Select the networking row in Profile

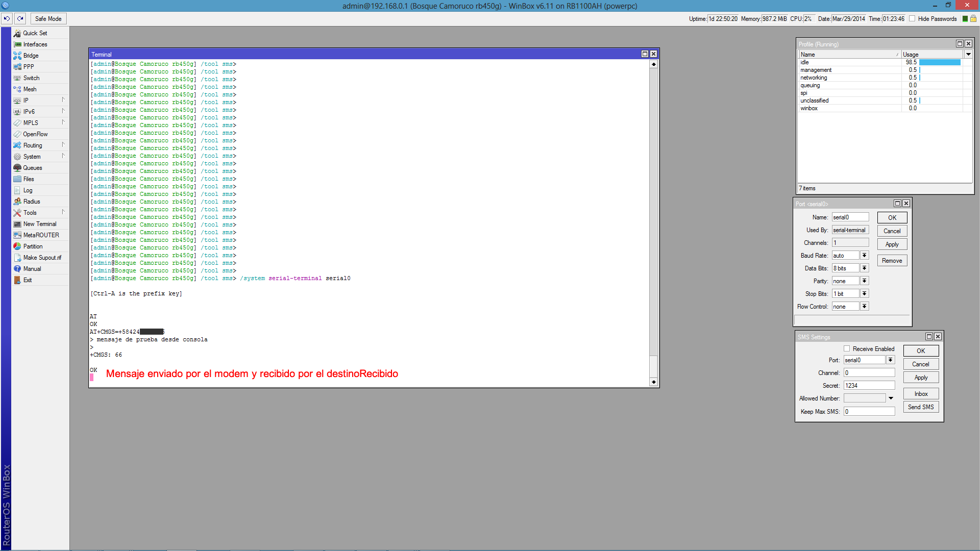pyautogui.click(x=886, y=78)
